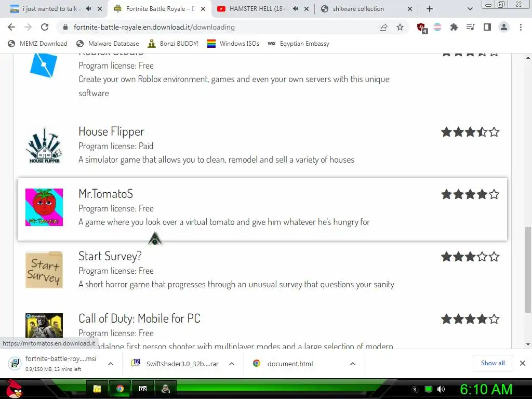Click the scrollbar down arrow
Screen dimensions: 532x399
point(528,344)
